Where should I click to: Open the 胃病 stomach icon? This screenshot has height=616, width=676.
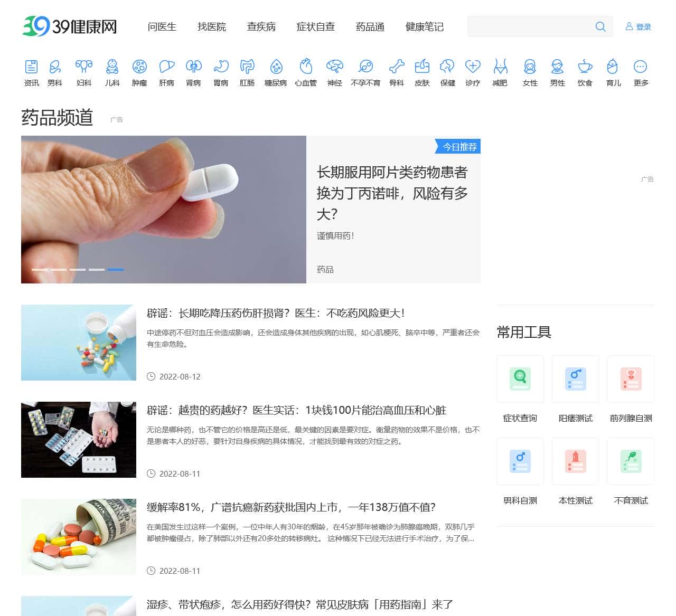click(221, 67)
